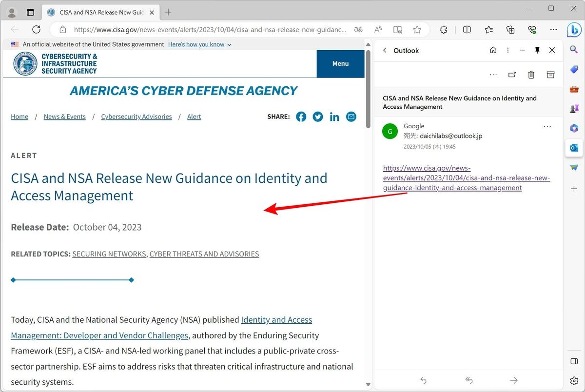Expand "Here's how you know" dropdown

[x=200, y=44]
